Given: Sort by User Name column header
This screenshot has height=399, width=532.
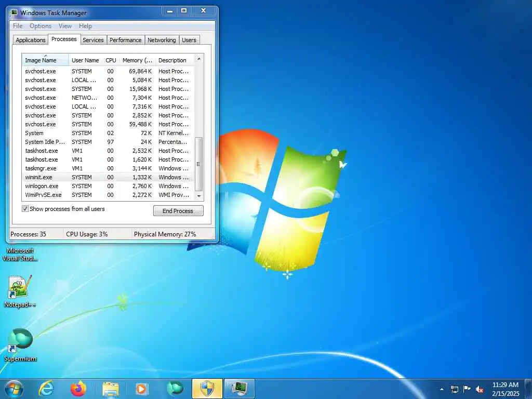Looking at the screenshot, I should click(x=86, y=60).
